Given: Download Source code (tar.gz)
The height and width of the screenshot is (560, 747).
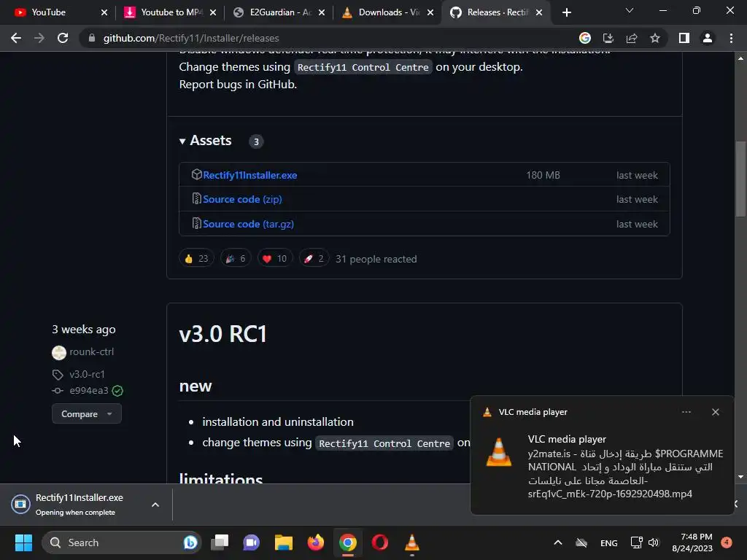Looking at the screenshot, I should 248,224.
